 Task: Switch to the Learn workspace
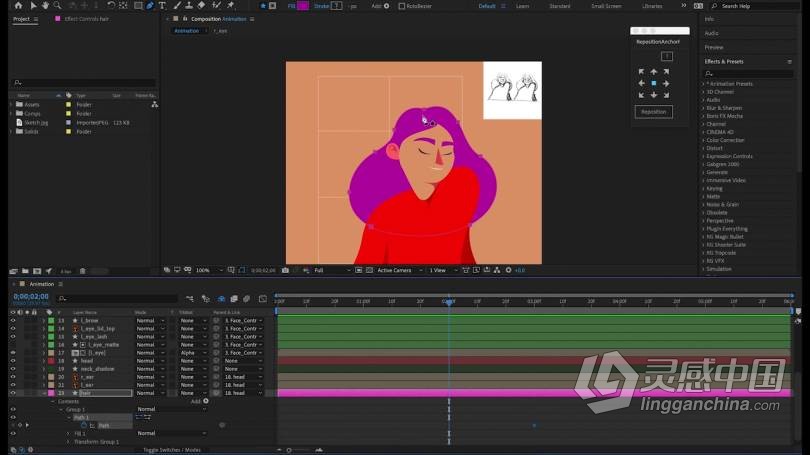pos(522,6)
